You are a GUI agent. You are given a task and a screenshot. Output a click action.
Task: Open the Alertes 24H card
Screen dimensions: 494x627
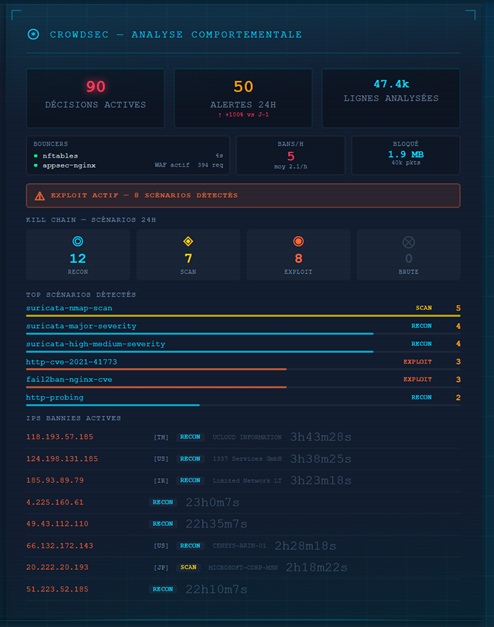[243, 98]
